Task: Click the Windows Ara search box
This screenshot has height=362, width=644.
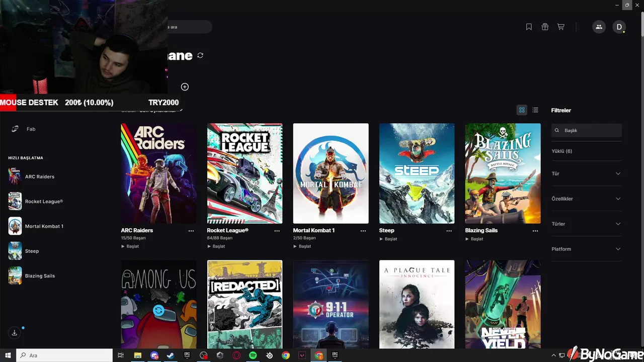Action: 64,355
